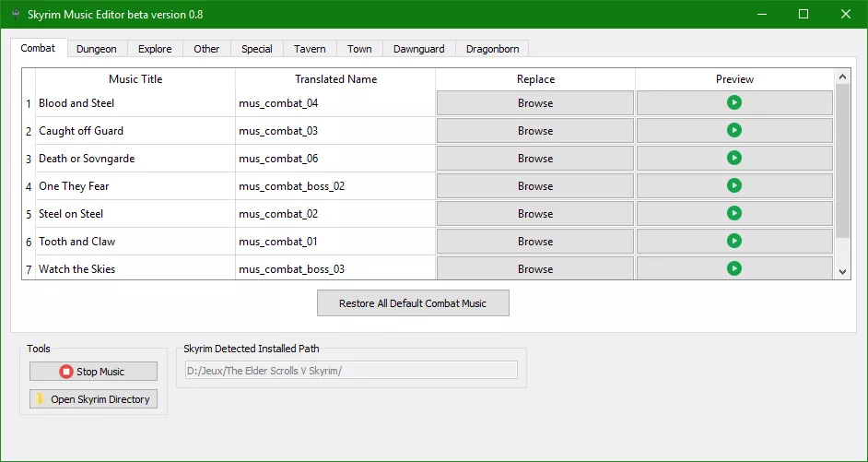Select the 'Watch the Skies' title cell
The width and height of the screenshot is (868, 462).
point(135,268)
